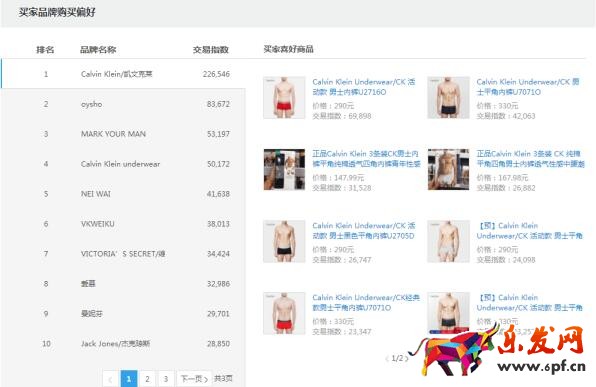596x387 pixels.
Task: Click next arrow beside 1/2 product pager
Action: point(406,358)
